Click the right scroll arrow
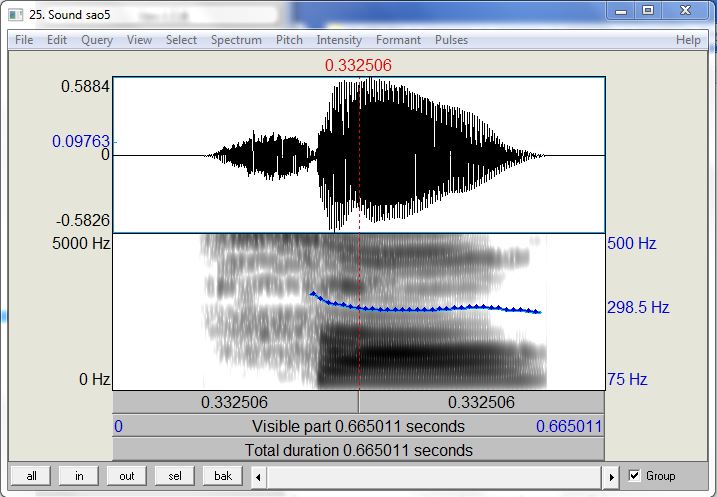Viewport: 717px width, 497px height. (x=611, y=477)
